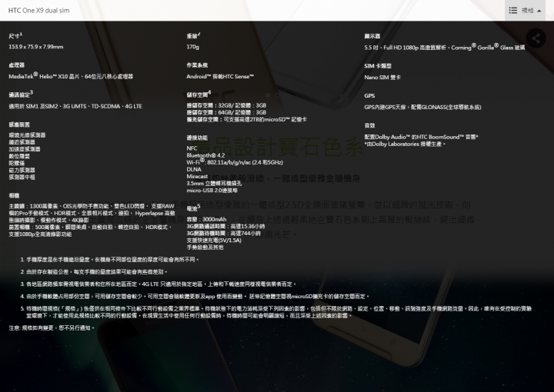554x392 pixels.
Task: Click the main camera line with OIS and RAW
Action: [x=92, y=206]
